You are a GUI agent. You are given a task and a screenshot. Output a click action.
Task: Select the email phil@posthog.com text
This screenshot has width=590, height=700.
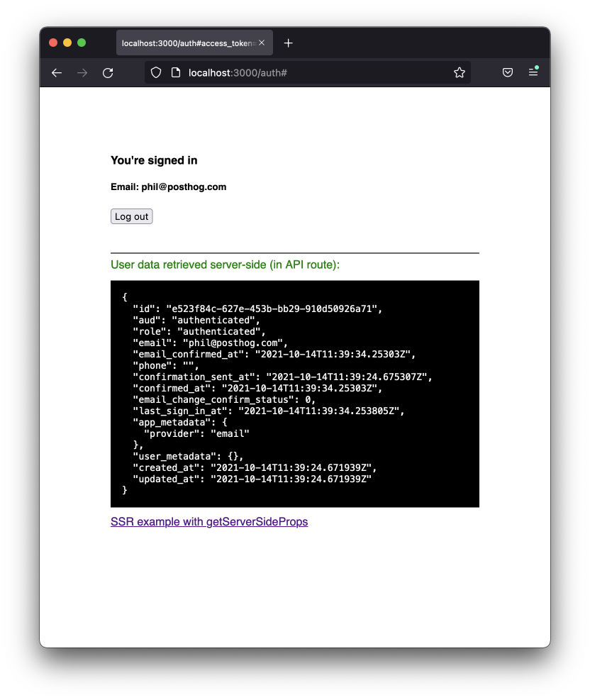click(x=168, y=187)
